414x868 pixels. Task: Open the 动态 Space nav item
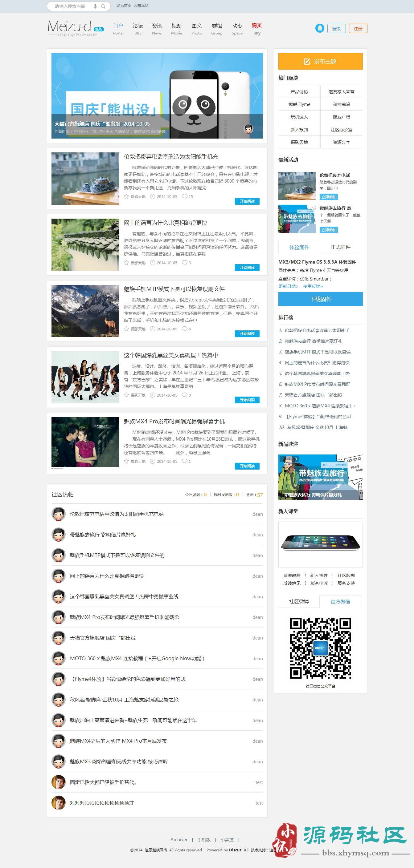click(237, 29)
